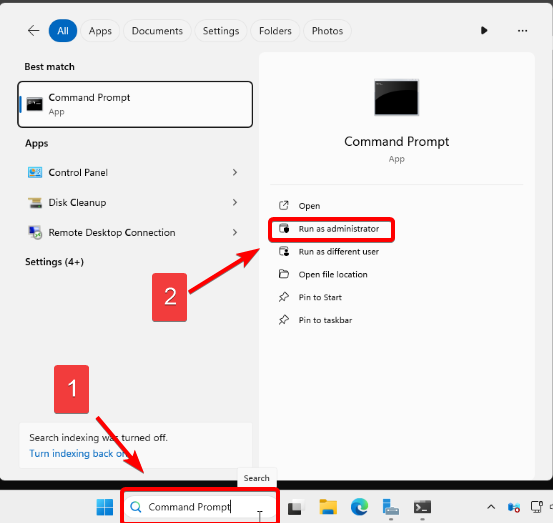Expand the Remote Desktop Connection chevron

pos(235,232)
